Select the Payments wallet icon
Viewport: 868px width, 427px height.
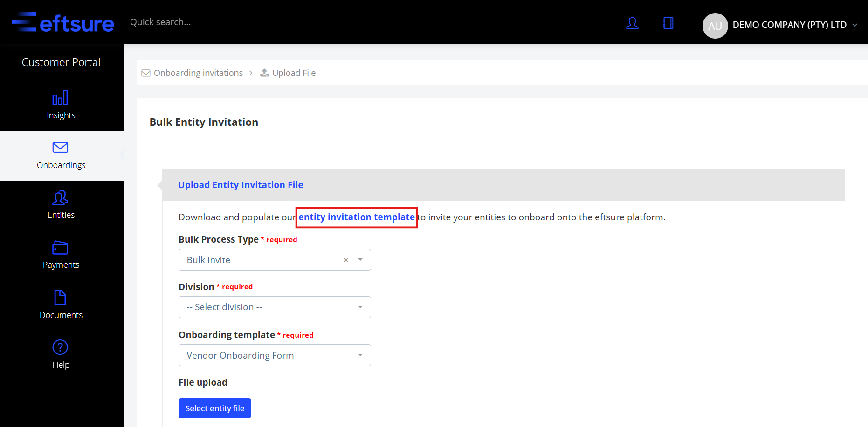coord(60,248)
